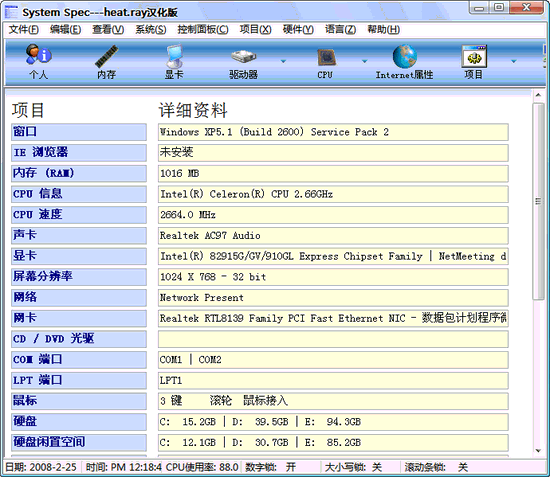550x477 pixels.
Task: Click the 日期: 2008-2-25 status entry
Action: point(41,467)
